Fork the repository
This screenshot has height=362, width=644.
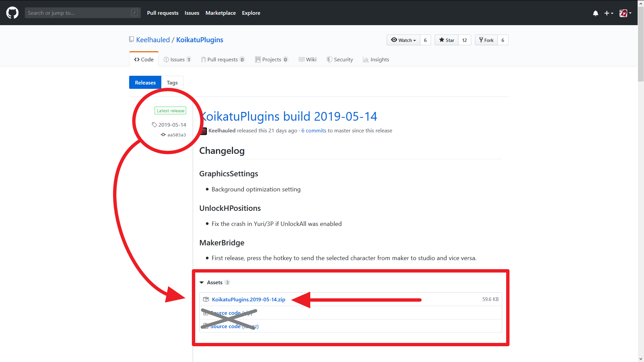point(486,40)
